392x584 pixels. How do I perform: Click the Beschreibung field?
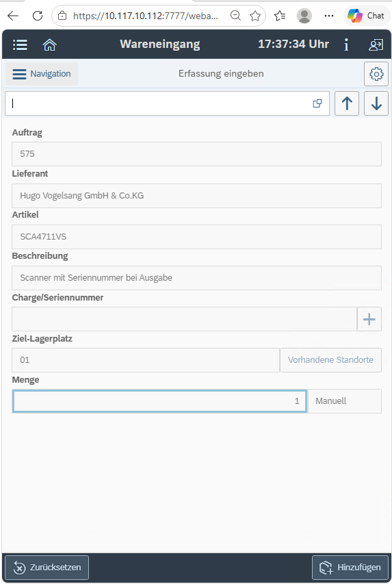pos(196,278)
